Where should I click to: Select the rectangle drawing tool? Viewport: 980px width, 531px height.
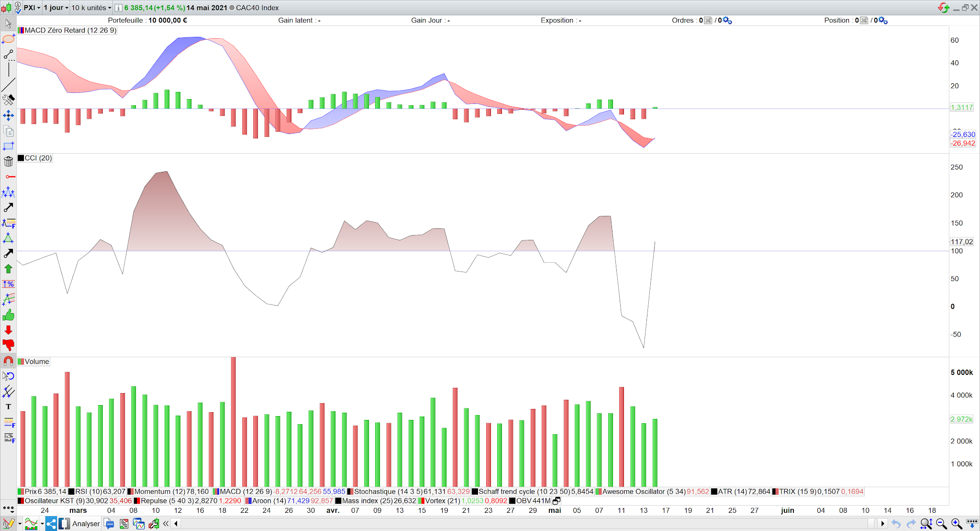tap(8, 146)
